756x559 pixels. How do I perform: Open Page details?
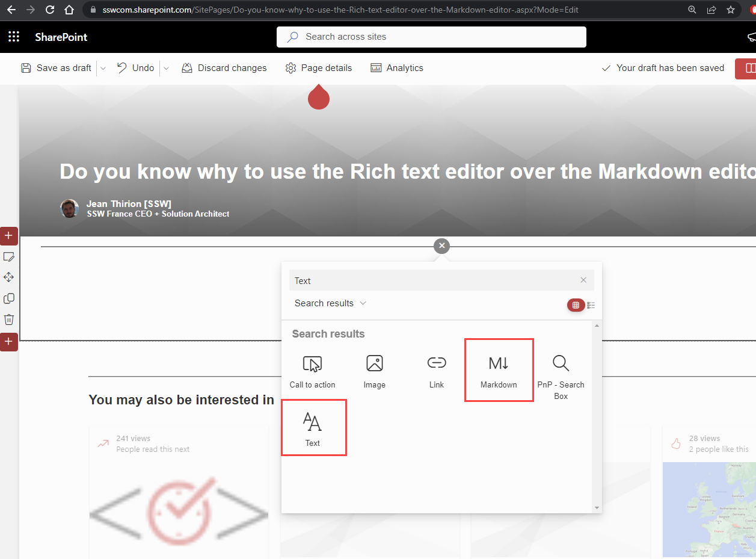[x=319, y=68]
